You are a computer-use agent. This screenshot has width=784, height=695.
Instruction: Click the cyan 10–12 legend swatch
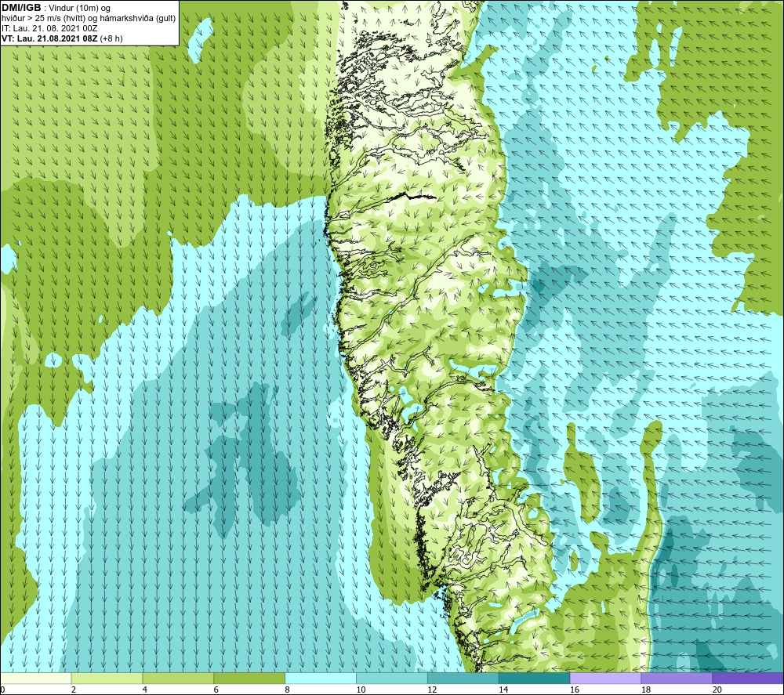click(x=392, y=678)
